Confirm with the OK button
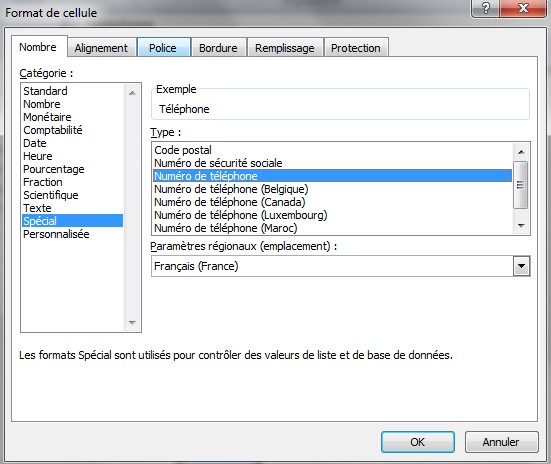551x464 pixels. click(417, 442)
